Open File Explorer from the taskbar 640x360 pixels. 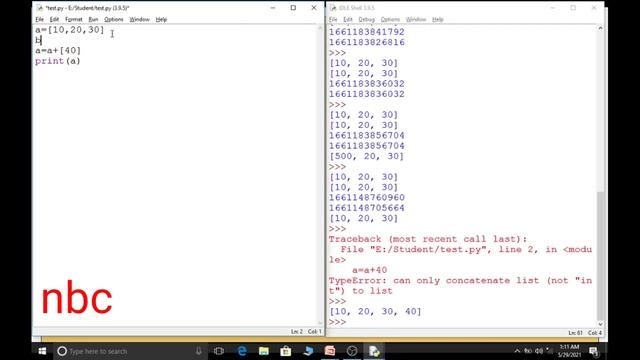click(x=264, y=351)
